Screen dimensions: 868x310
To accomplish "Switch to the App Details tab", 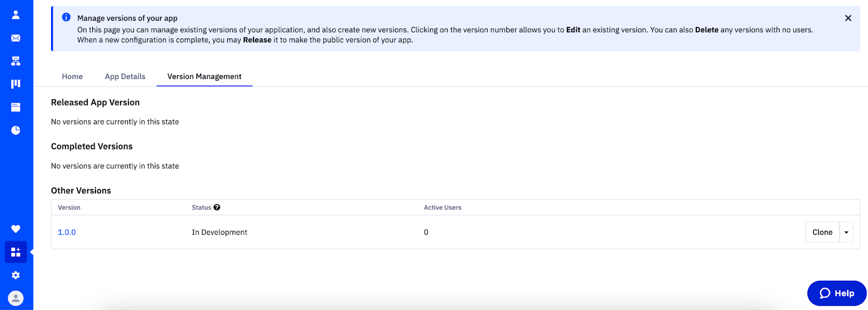I will point(125,76).
